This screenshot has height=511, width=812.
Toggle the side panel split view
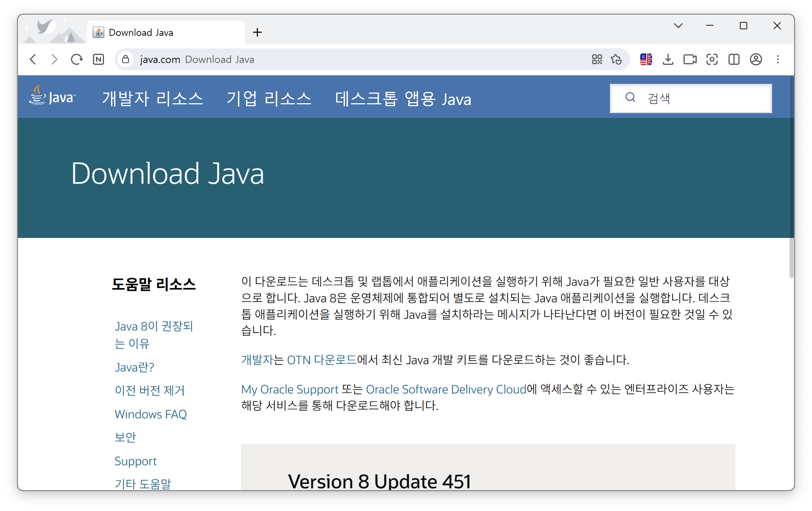point(734,59)
